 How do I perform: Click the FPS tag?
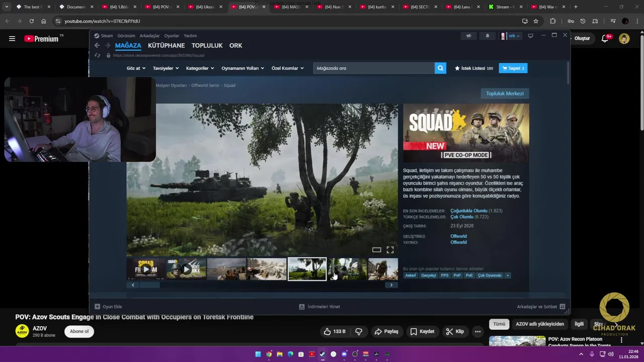445,276
